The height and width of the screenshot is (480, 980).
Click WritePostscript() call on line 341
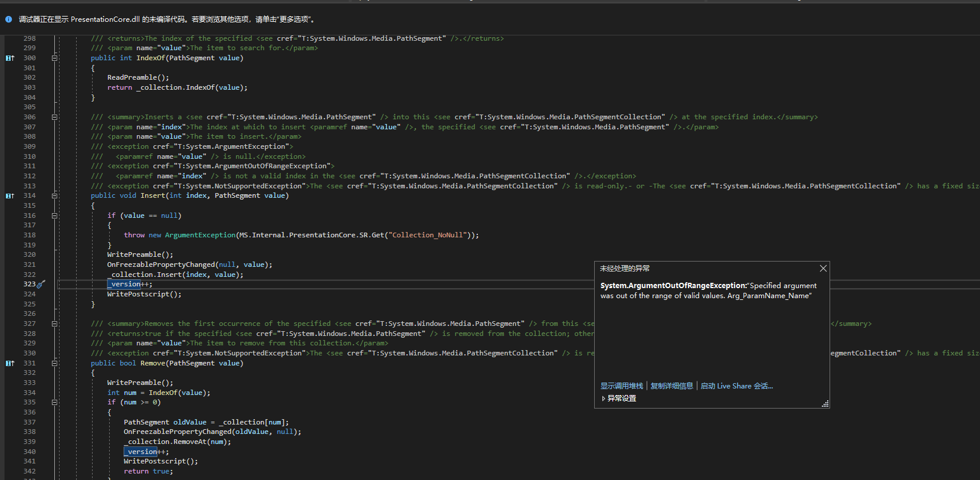(160, 461)
